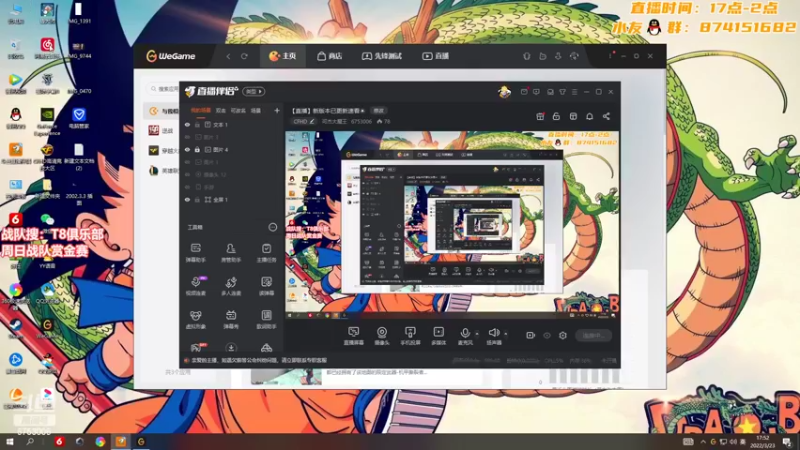Image resolution: width=800 pixels, height=450 pixels.
Task: Add 多媒体 multimedia source
Action: 438,336
